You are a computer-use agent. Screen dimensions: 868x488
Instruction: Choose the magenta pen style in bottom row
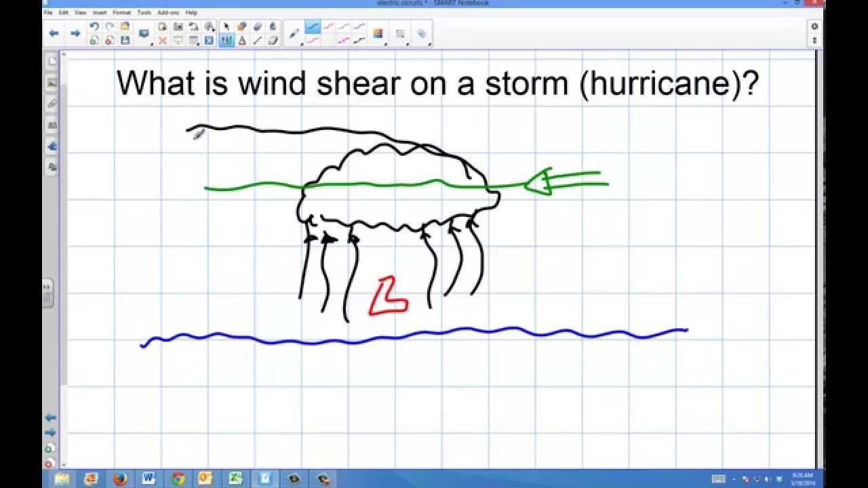[x=344, y=41]
